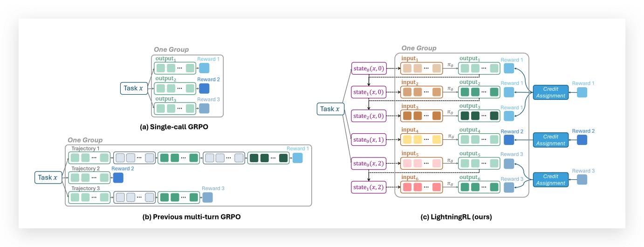Screen dimensions: 644x247
Task: Click the Credit Assignment box fed by Reward 2
Action: (550, 140)
